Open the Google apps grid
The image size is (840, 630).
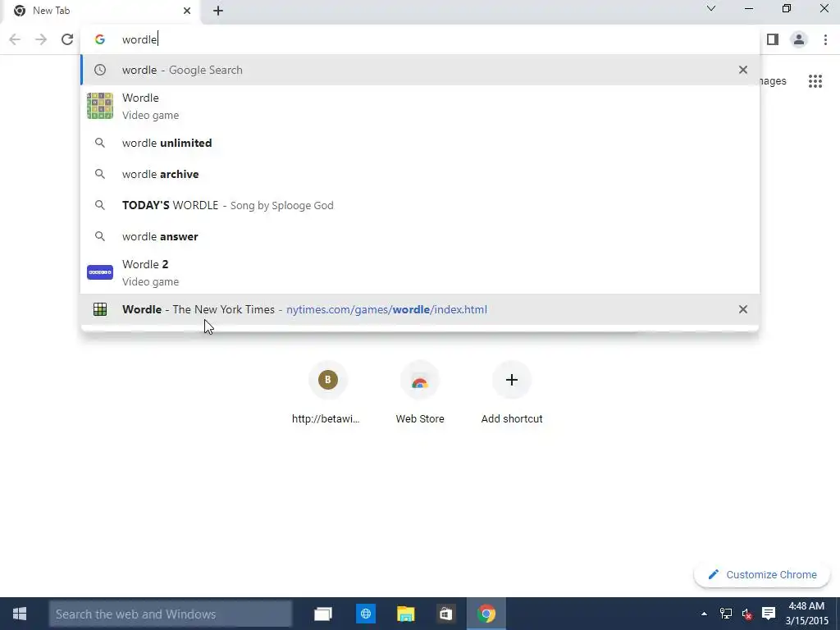point(815,81)
